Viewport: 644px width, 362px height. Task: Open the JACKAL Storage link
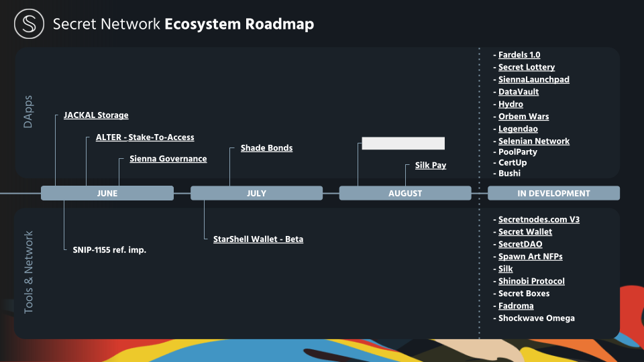96,115
